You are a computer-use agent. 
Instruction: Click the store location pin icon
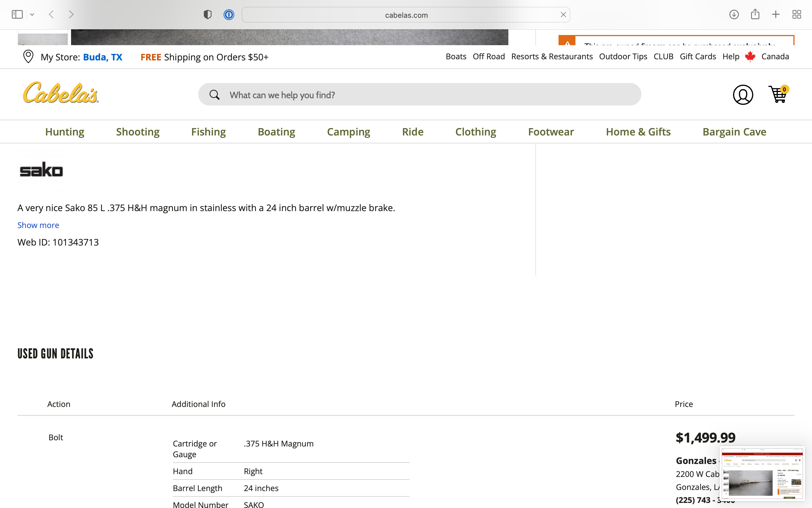coord(28,56)
